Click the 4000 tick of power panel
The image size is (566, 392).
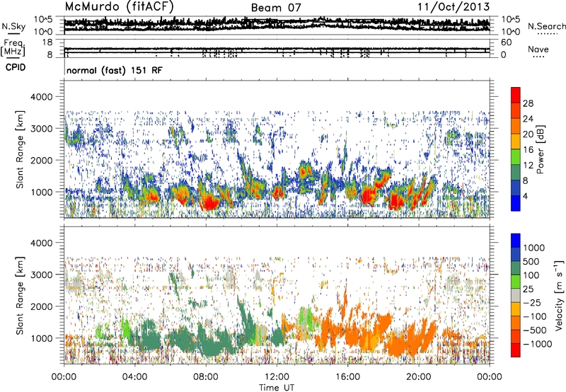pos(41,97)
